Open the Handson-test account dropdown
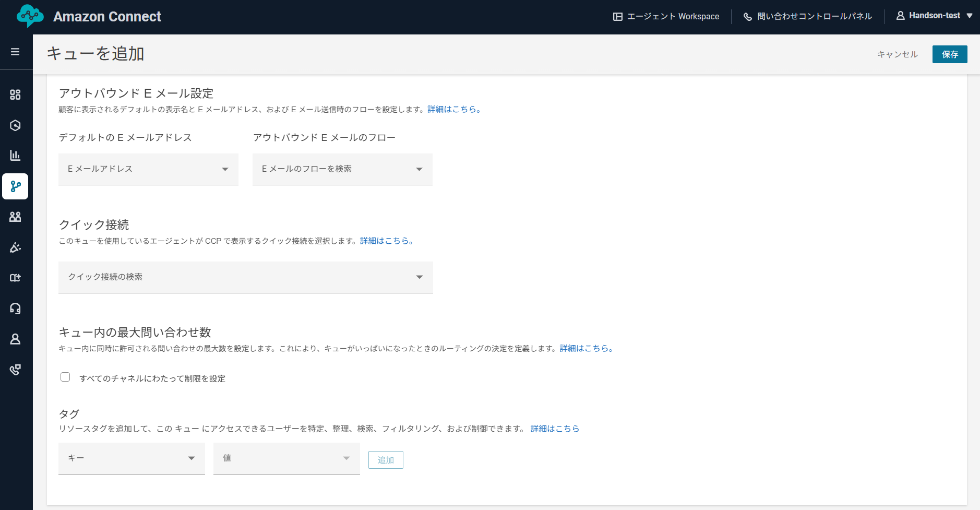Viewport: 980px width, 510px height. point(934,15)
